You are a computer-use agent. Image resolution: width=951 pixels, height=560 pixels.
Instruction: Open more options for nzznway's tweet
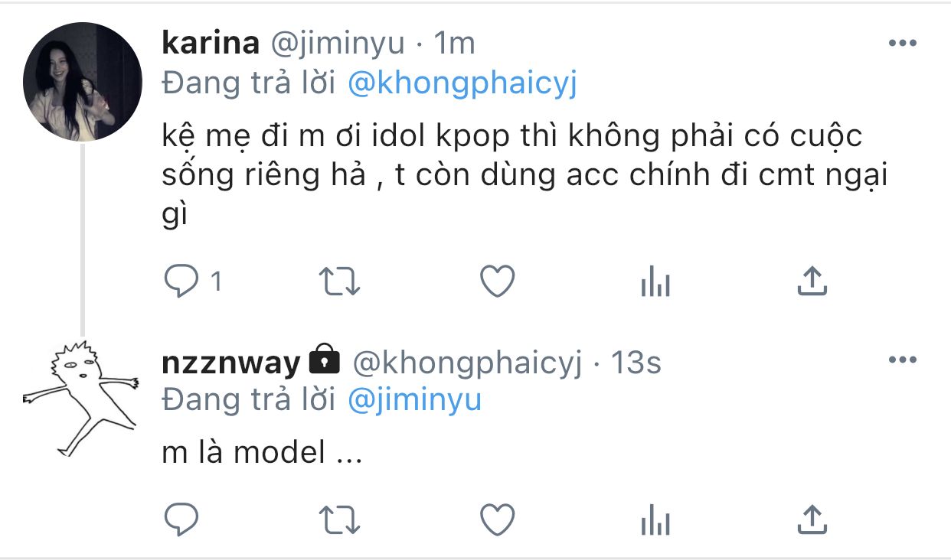click(903, 360)
